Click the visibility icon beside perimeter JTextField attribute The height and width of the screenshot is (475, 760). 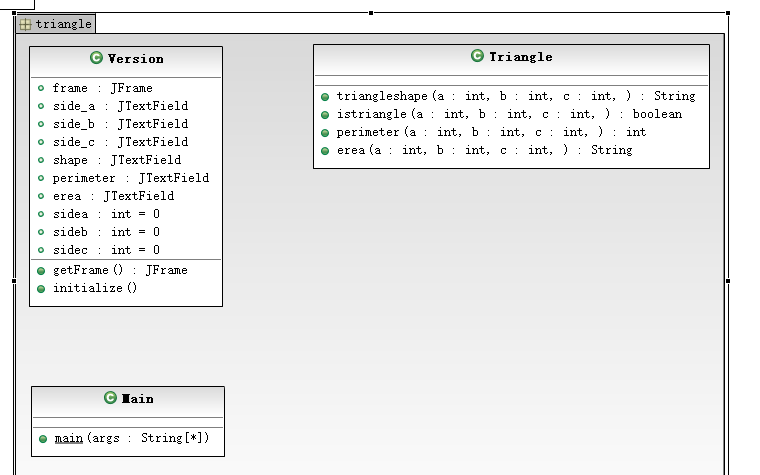(41, 178)
